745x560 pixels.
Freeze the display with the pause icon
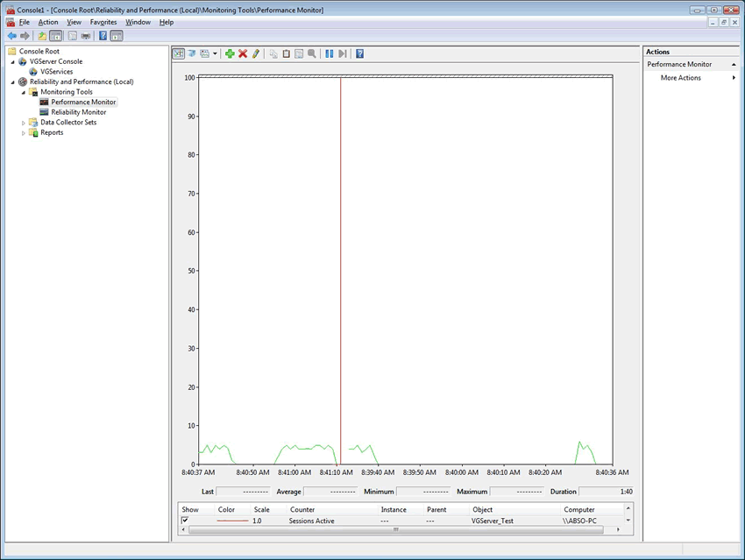click(x=330, y=53)
